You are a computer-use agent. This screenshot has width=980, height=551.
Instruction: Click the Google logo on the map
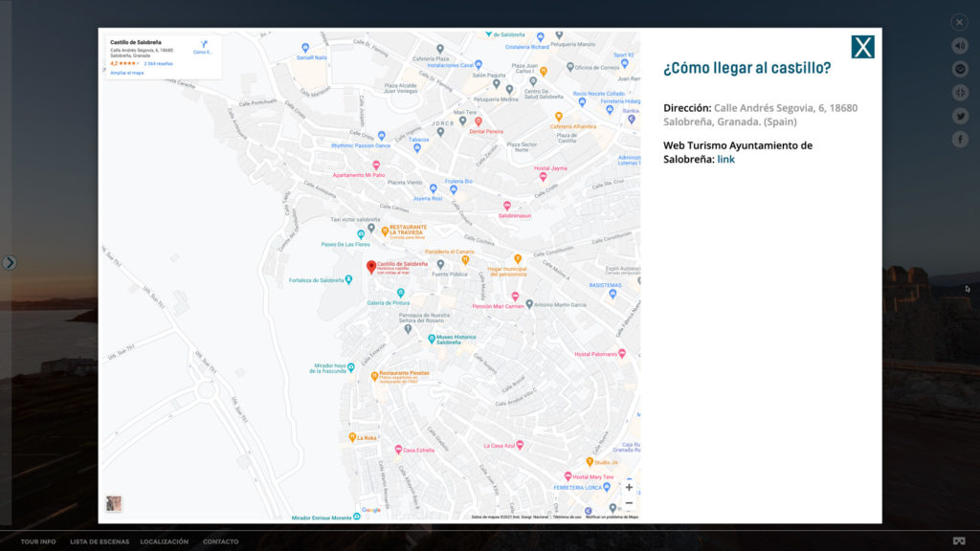[x=371, y=511]
